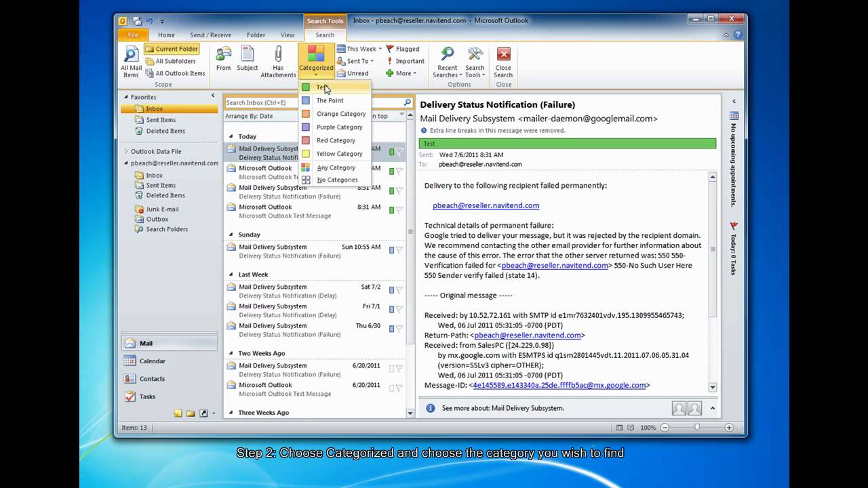Collapse the Two Weeks Ago group
Image resolution: width=868 pixels, height=488 pixels.
[x=231, y=353]
